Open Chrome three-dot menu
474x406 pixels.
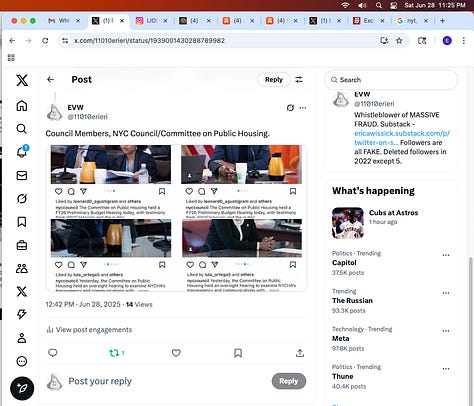click(464, 41)
